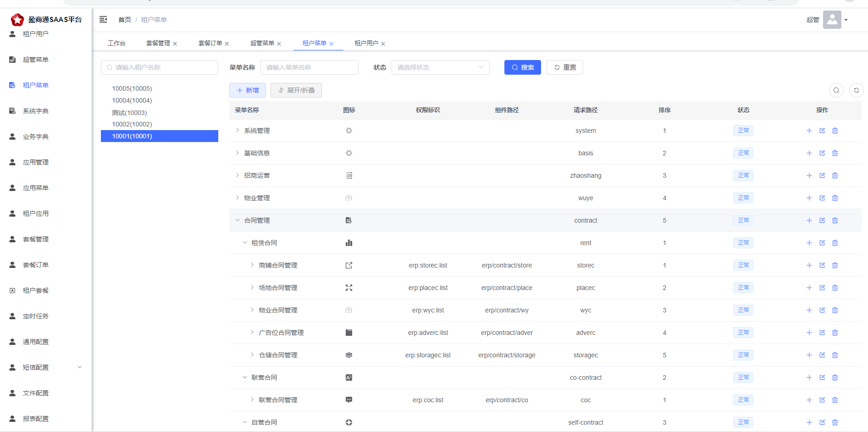Collapse the 租赁合同 row

(x=245, y=243)
